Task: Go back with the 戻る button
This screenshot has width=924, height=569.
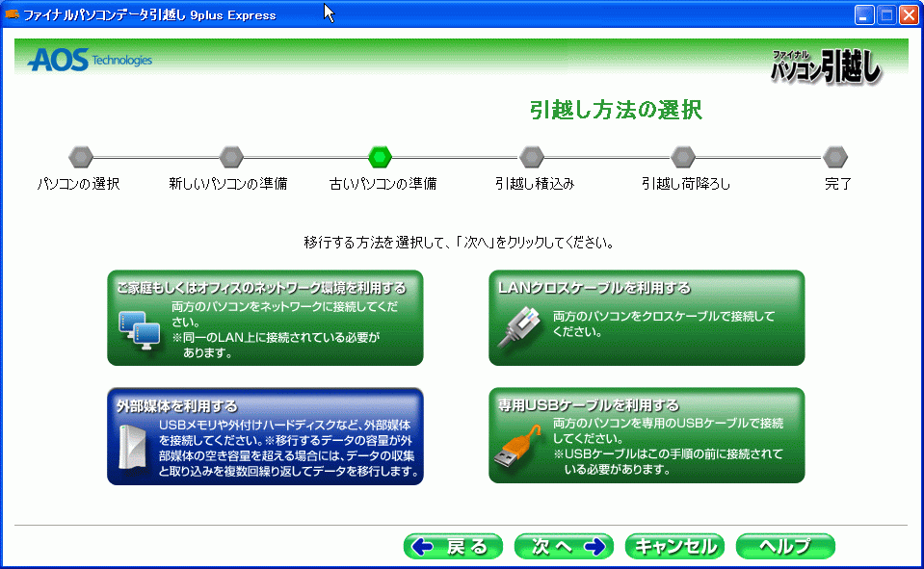Action: pos(453,547)
